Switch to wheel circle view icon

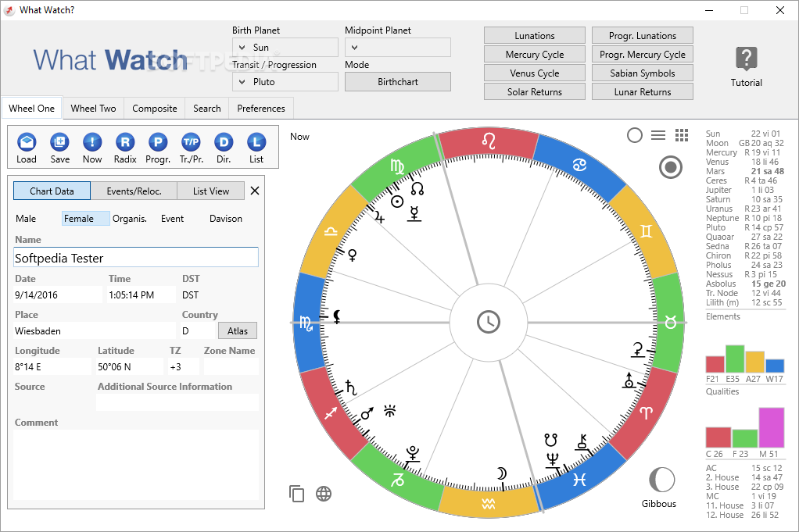(634, 135)
